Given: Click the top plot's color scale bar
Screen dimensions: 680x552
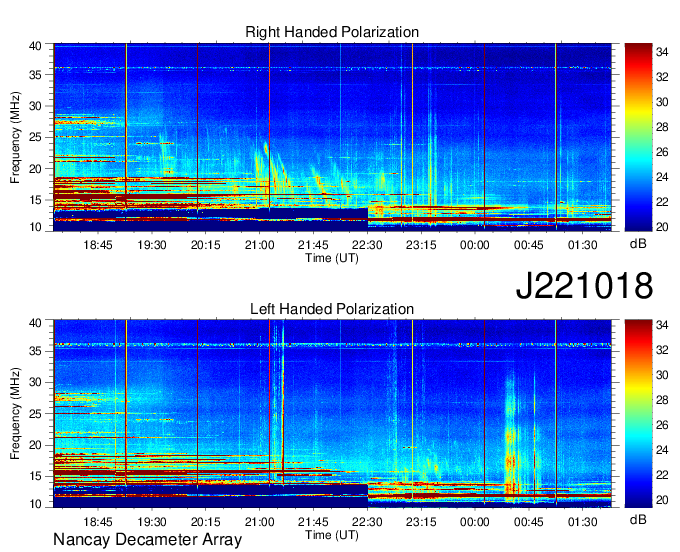Looking at the screenshot, I should coord(638,137).
